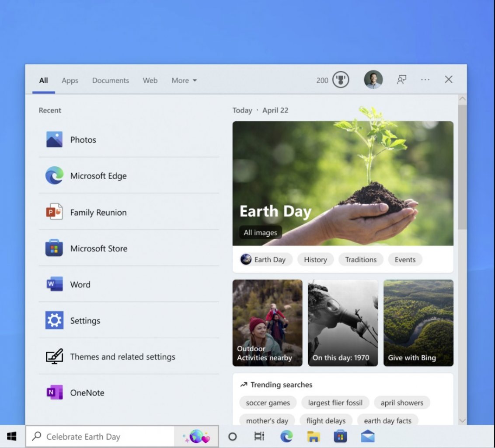Open Task View on the taskbar

coord(259,436)
